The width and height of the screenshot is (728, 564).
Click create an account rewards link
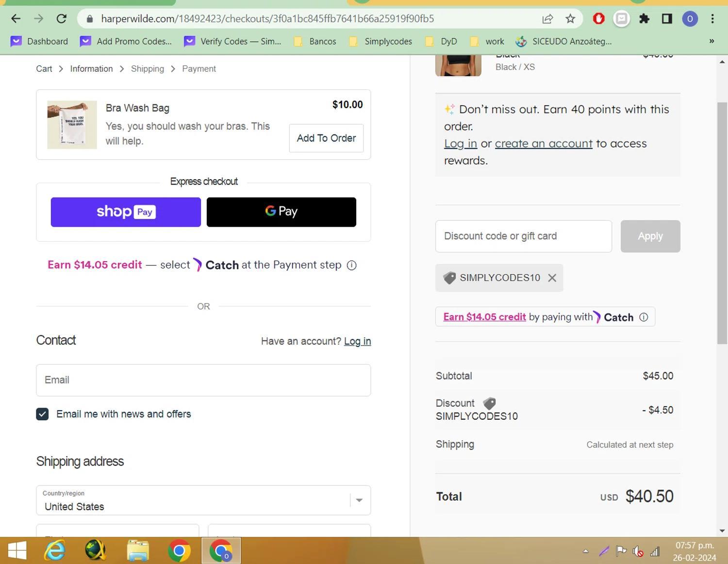(544, 144)
